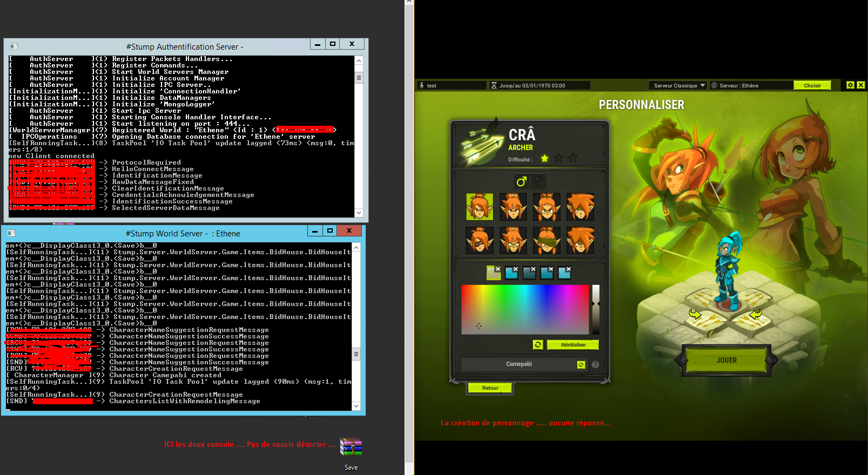Choose the Cra head with swept hair in the top row
This screenshot has height=475, width=868.
580,207
